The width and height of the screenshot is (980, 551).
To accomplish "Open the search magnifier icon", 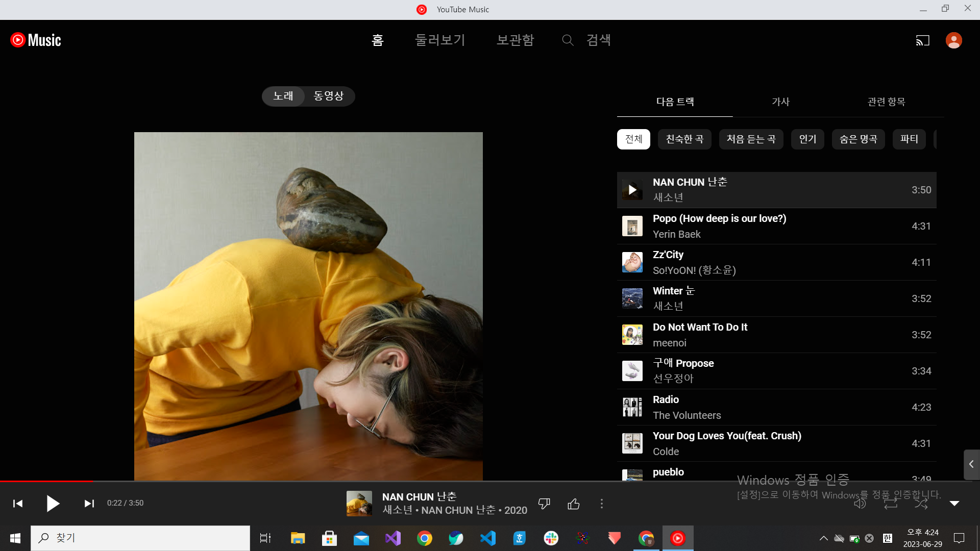I will click(x=568, y=40).
